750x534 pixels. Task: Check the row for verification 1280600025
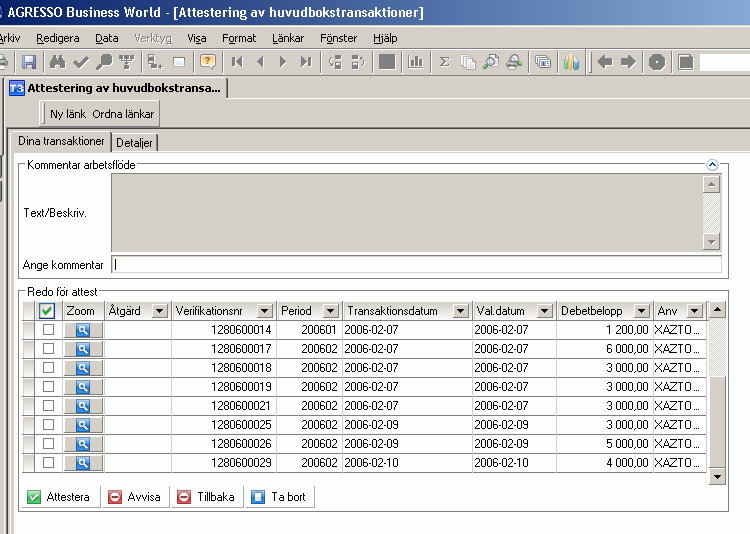pos(48,424)
